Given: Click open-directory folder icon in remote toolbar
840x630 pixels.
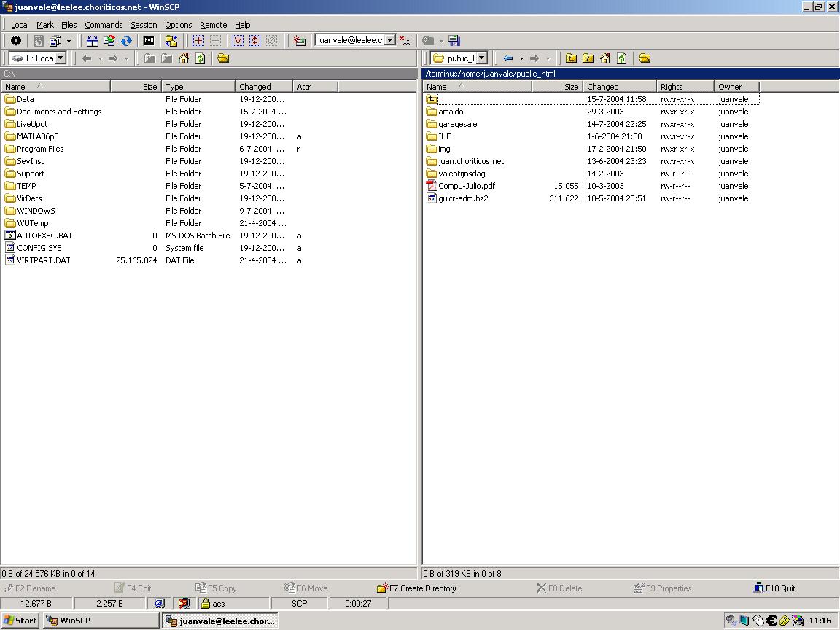Looking at the screenshot, I should [645, 58].
